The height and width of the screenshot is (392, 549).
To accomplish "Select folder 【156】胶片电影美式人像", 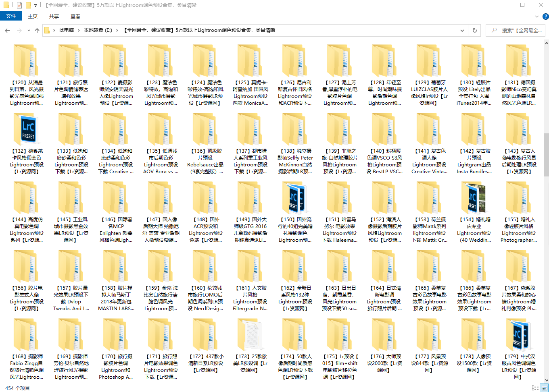I will pos(27,280).
